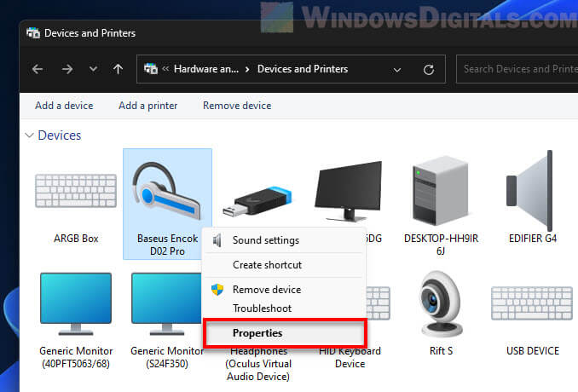Select the DESKTOP-HH9IR6J computer tower icon

coord(441,190)
